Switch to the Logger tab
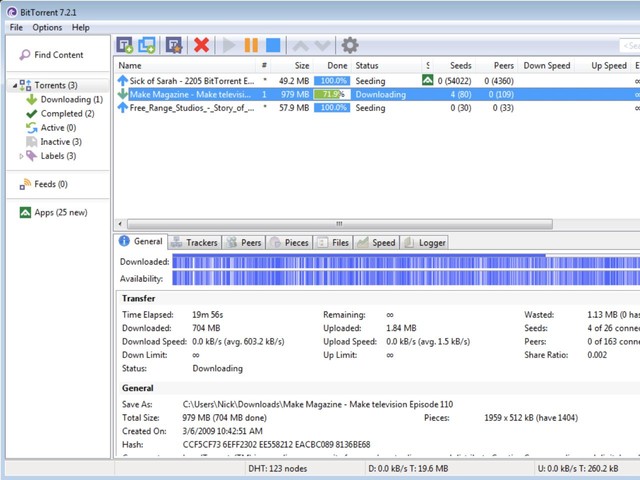 point(424,242)
